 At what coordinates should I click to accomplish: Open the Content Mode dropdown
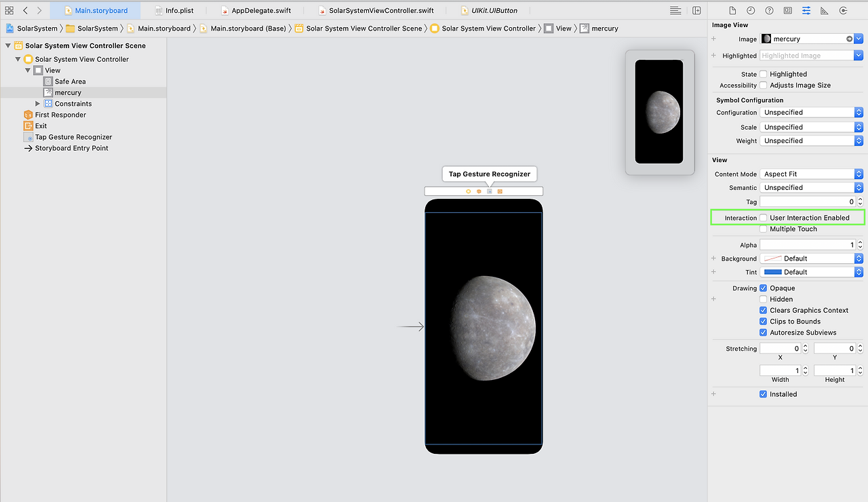(812, 174)
